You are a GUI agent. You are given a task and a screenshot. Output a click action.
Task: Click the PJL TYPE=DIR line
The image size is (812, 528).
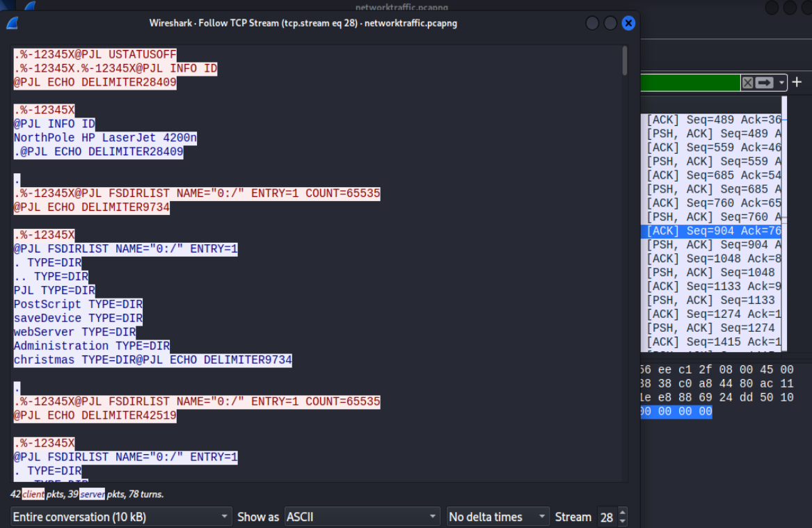(54, 290)
